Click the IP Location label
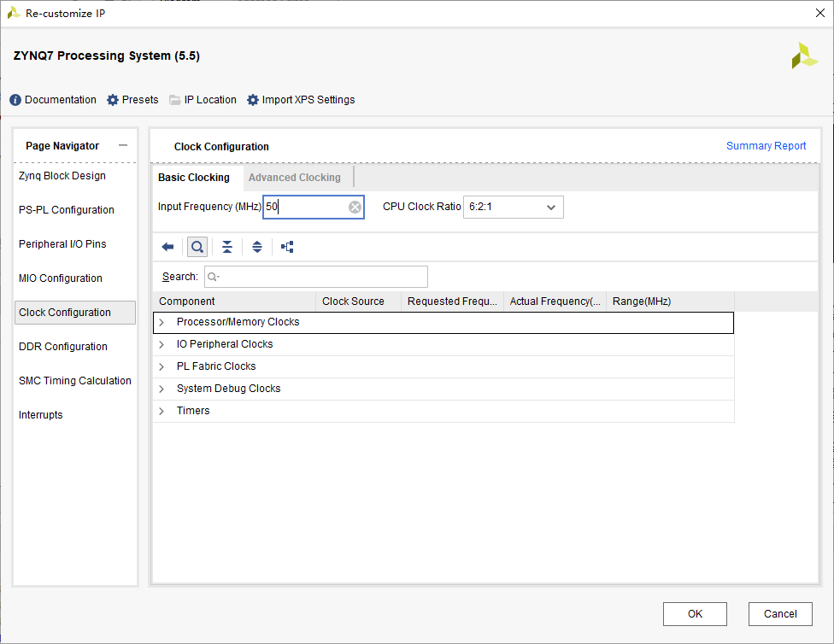 pos(210,100)
